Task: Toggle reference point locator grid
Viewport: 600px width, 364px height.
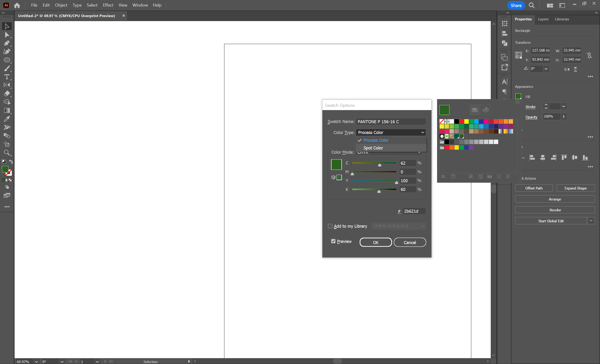Action: 518,55
